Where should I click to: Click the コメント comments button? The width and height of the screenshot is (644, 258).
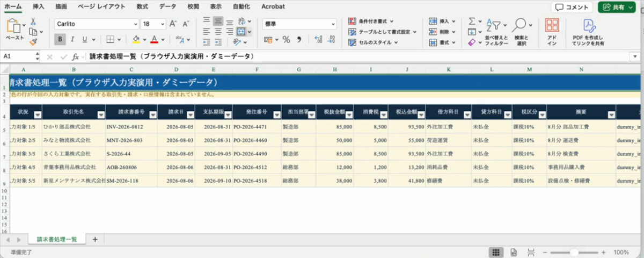point(573,7)
